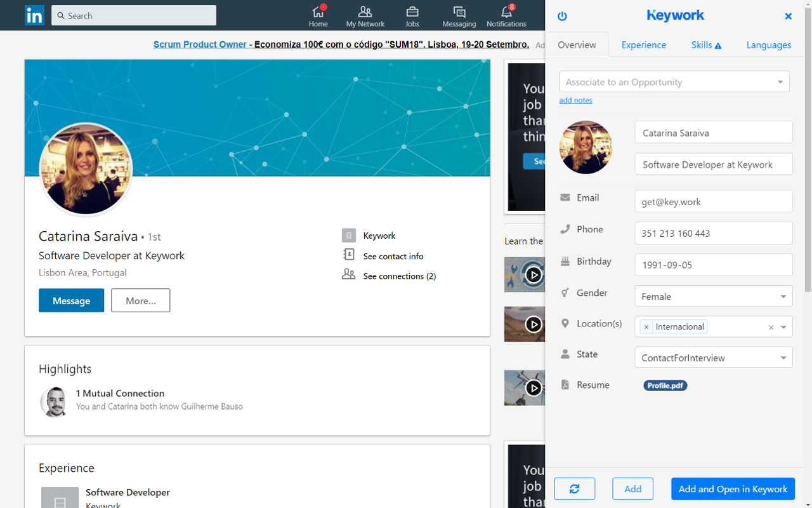The image size is (812, 508).
Task: Click the Email field with get@key.work
Action: click(714, 201)
